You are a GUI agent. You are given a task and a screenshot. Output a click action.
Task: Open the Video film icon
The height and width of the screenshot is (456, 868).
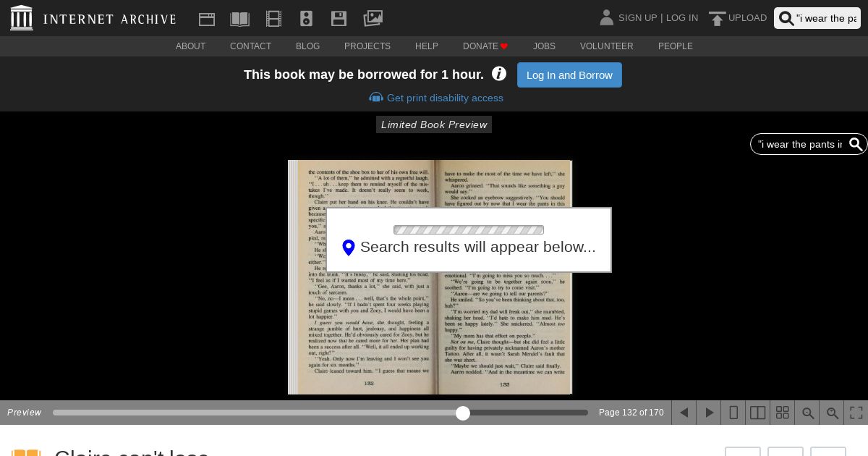273,19
